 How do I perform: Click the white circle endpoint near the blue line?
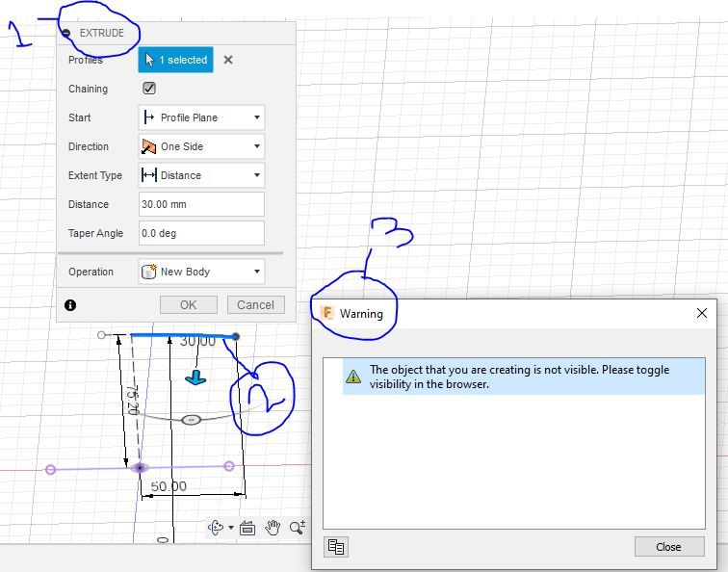[x=101, y=335]
